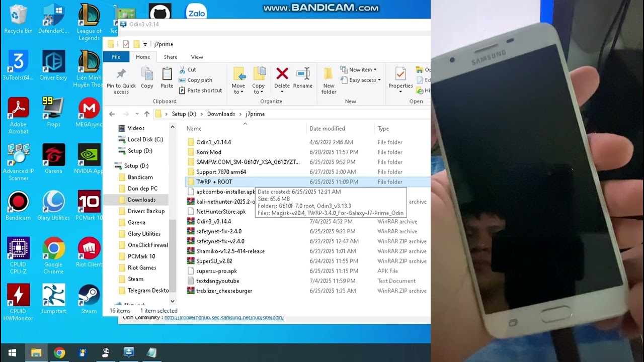The width and height of the screenshot is (644, 362).
Task: Switch to the Share ribbon tab
Action: (171, 57)
